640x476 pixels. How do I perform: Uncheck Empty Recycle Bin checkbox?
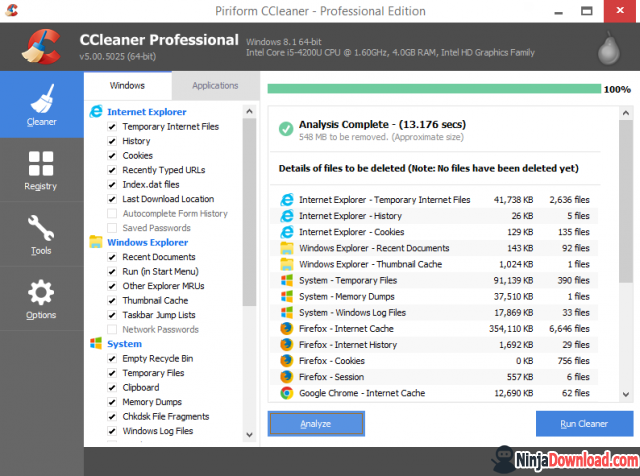(112, 359)
